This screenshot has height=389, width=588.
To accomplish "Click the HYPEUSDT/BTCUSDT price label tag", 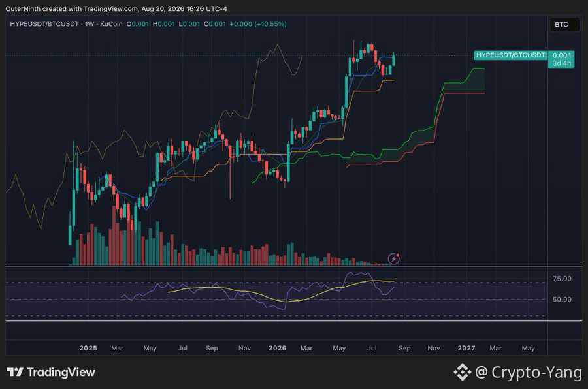I will point(510,55).
